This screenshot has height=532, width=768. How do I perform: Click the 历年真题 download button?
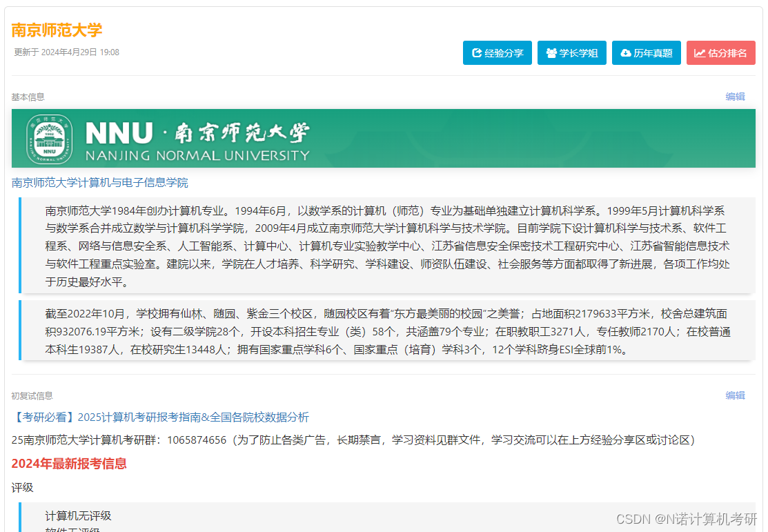click(x=646, y=53)
